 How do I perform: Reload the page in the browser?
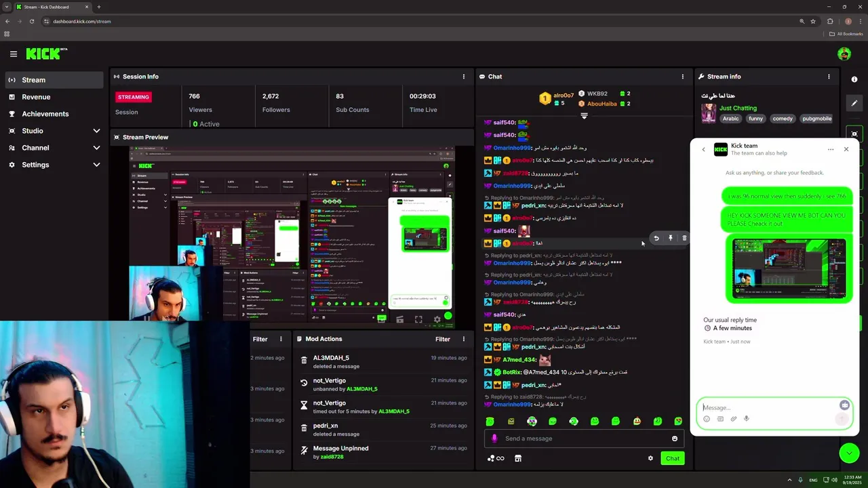(32, 21)
